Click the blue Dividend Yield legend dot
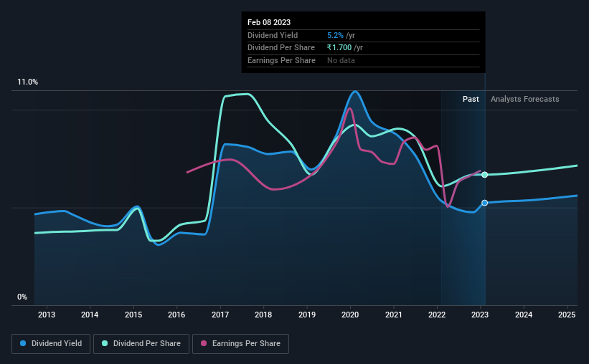589x364 pixels. tap(23, 343)
